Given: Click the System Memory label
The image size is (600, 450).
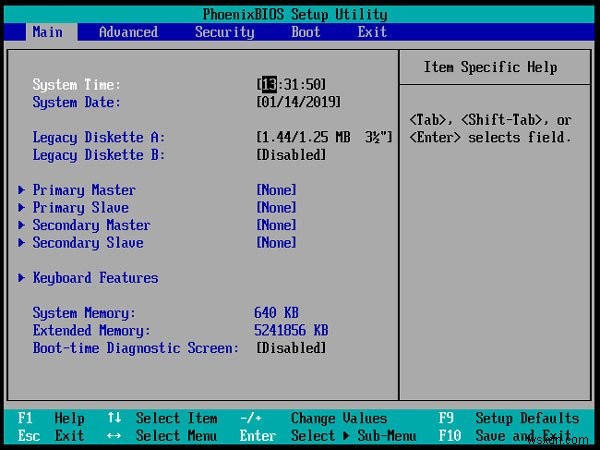Looking at the screenshot, I should pyautogui.click(x=84, y=313).
